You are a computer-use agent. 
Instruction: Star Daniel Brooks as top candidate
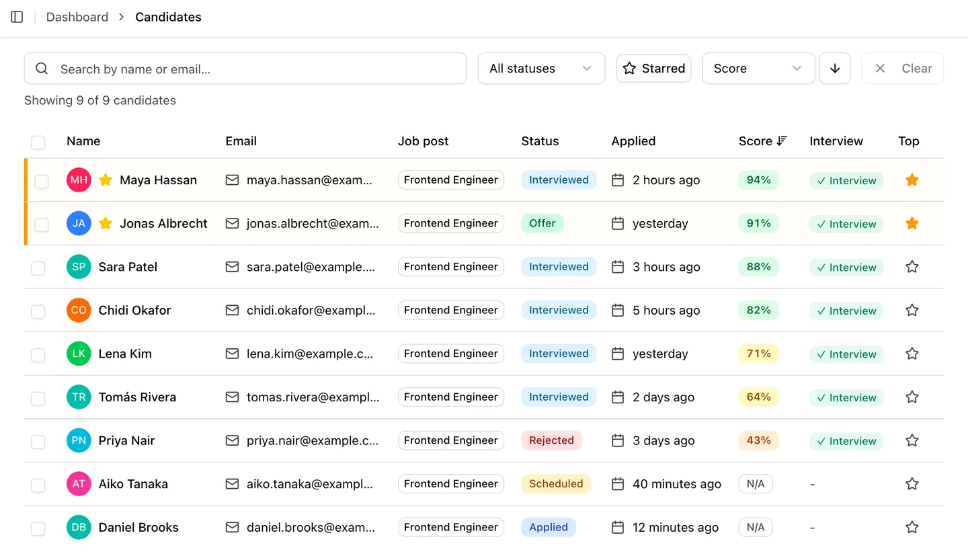tap(912, 527)
